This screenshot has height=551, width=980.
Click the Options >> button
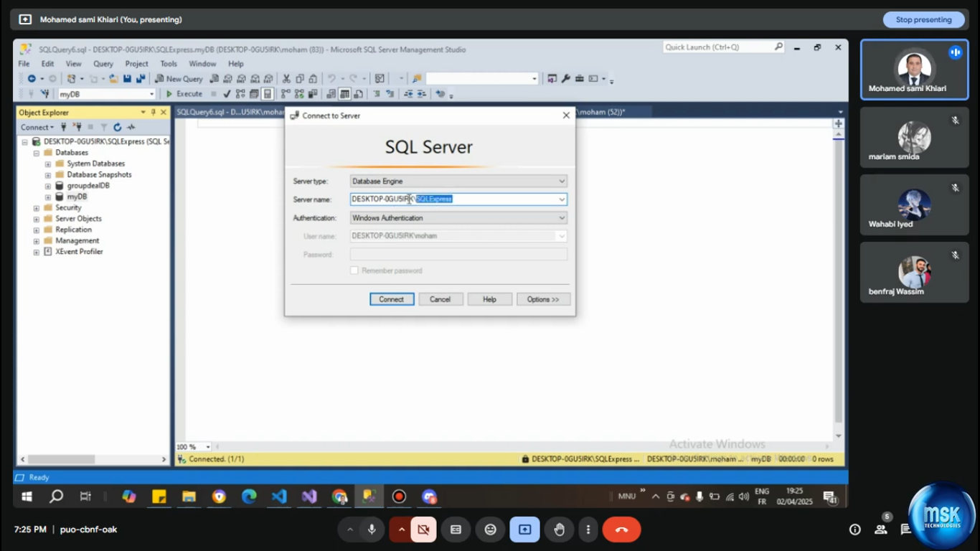click(x=543, y=299)
